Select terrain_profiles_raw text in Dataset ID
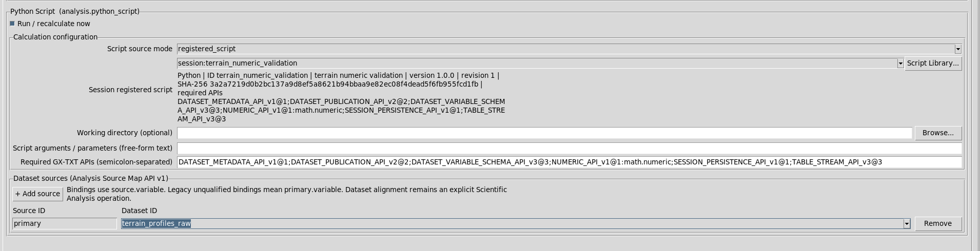Viewport: 980px width, 251px height. [x=156, y=224]
